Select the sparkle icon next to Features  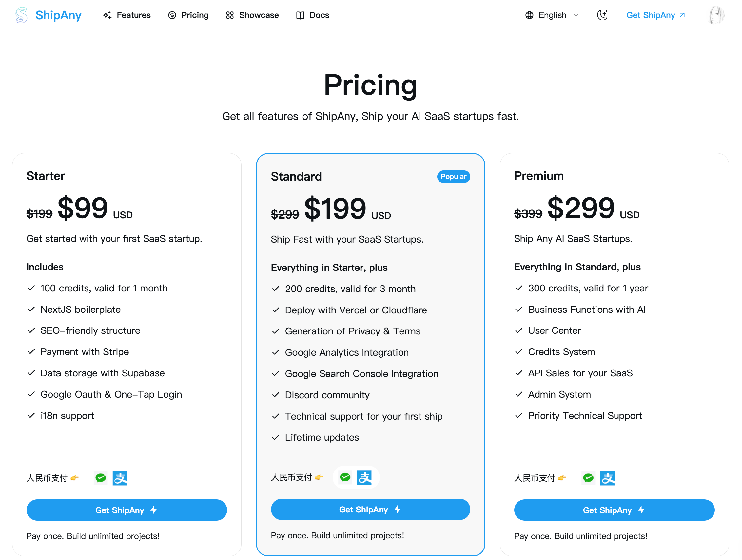(x=107, y=15)
